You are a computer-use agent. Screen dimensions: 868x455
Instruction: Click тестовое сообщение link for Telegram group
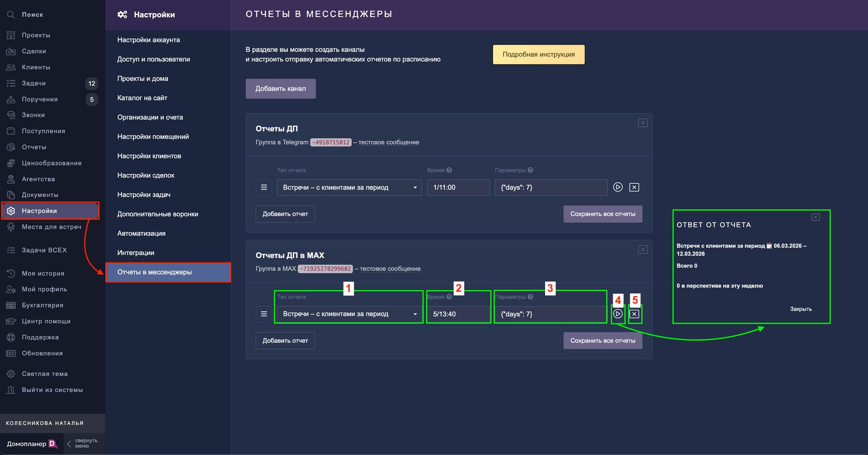(389, 142)
